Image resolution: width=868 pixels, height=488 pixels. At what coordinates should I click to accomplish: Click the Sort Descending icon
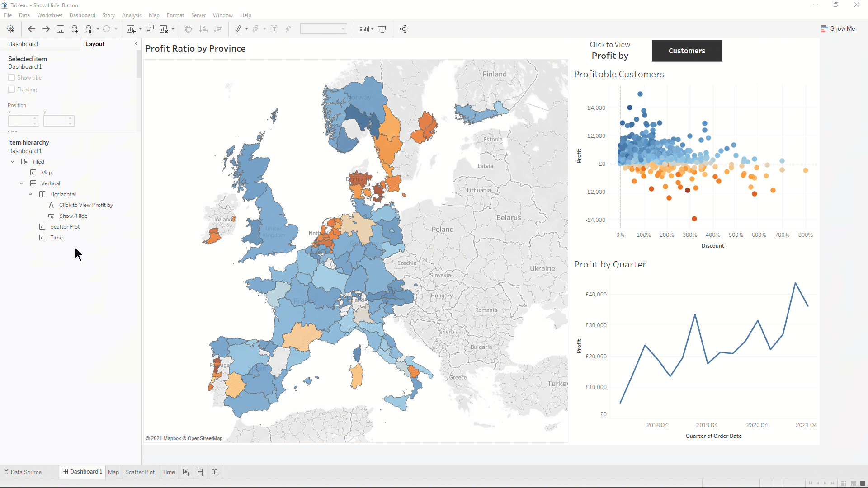[218, 29]
